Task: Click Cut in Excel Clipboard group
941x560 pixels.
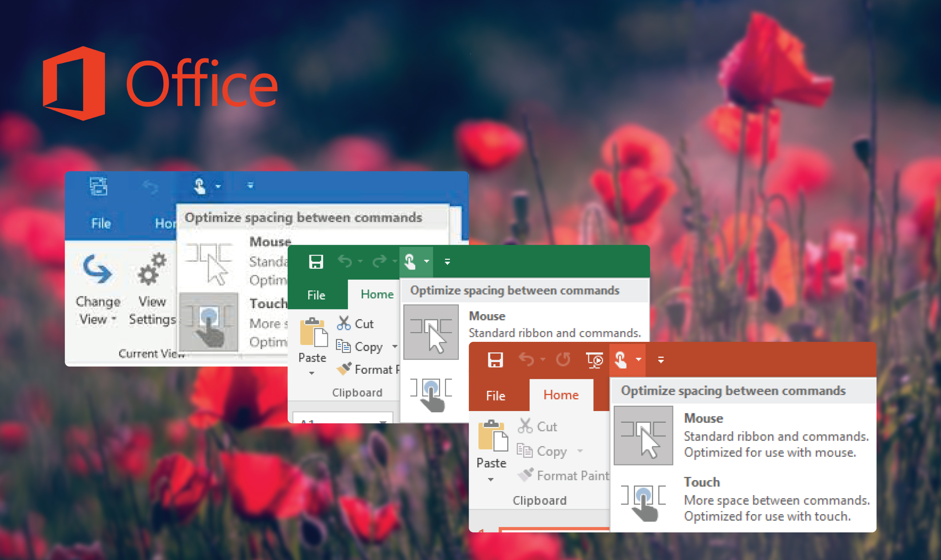Action: tap(355, 324)
